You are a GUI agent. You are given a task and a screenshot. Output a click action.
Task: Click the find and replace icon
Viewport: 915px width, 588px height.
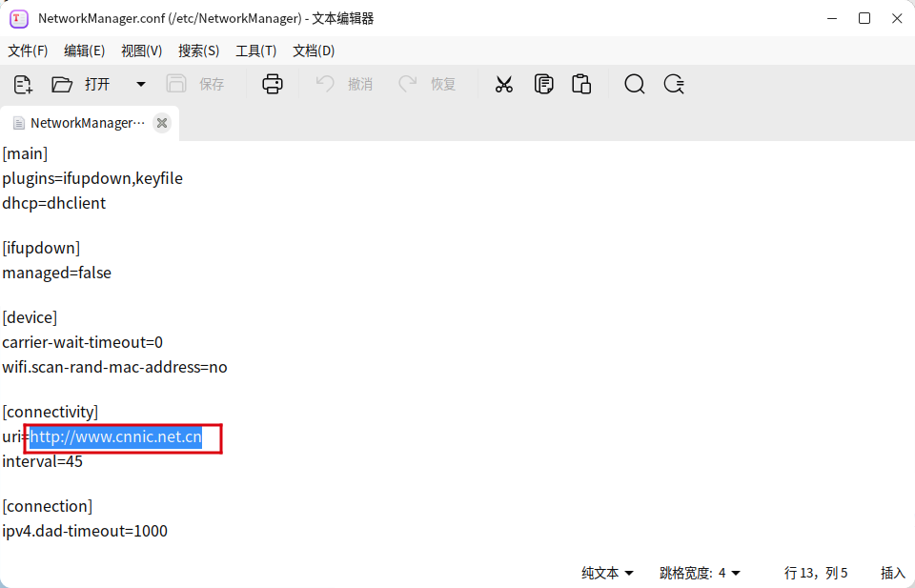point(674,84)
